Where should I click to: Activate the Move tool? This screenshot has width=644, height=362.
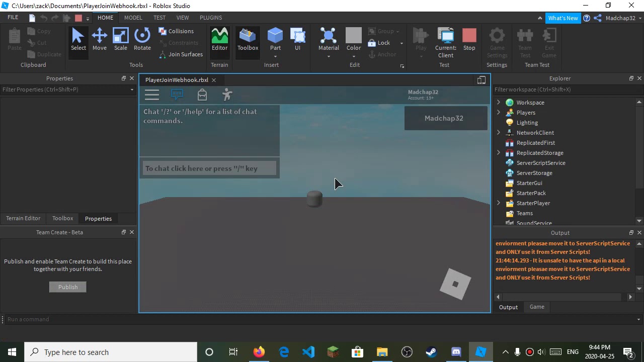99,40
